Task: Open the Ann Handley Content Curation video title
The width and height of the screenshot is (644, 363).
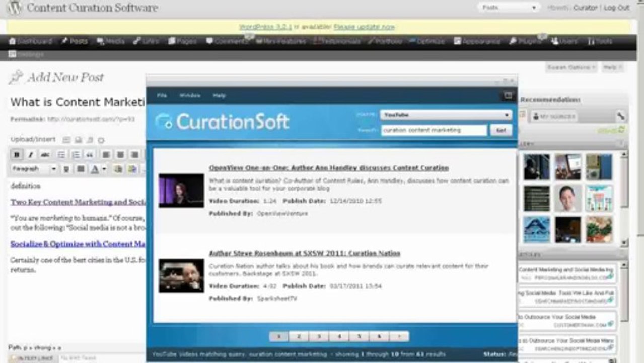Action: click(329, 168)
